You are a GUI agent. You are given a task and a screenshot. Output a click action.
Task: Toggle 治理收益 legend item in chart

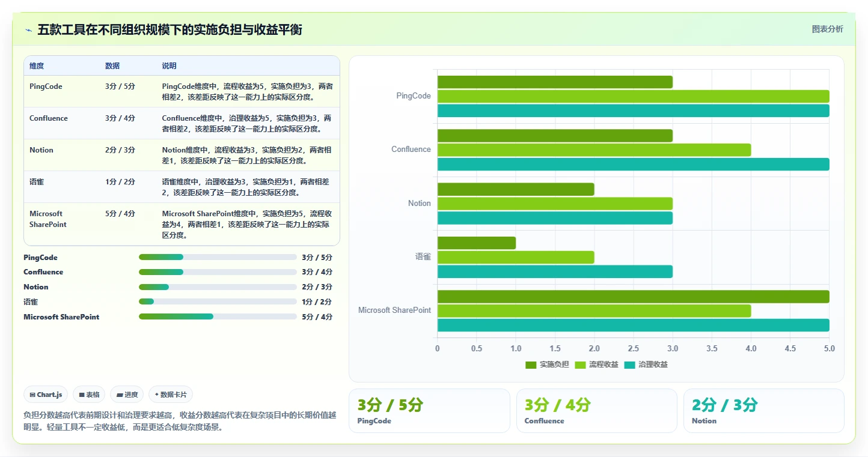coord(646,365)
